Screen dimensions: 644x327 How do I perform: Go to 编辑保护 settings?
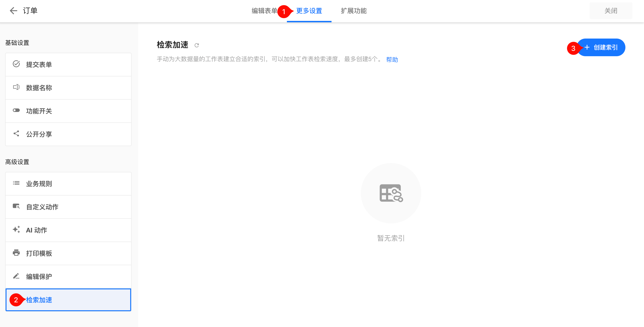click(x=68, y=277)
